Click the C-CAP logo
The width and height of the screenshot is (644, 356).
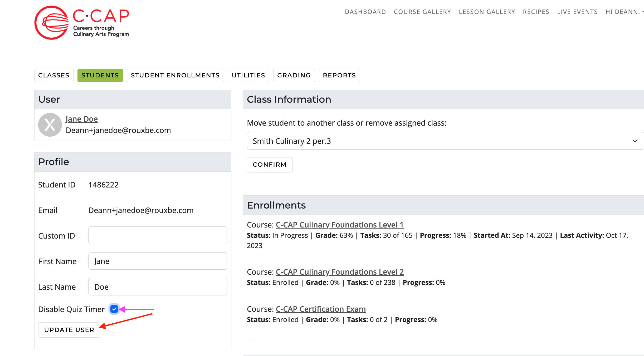click(82, 23)
